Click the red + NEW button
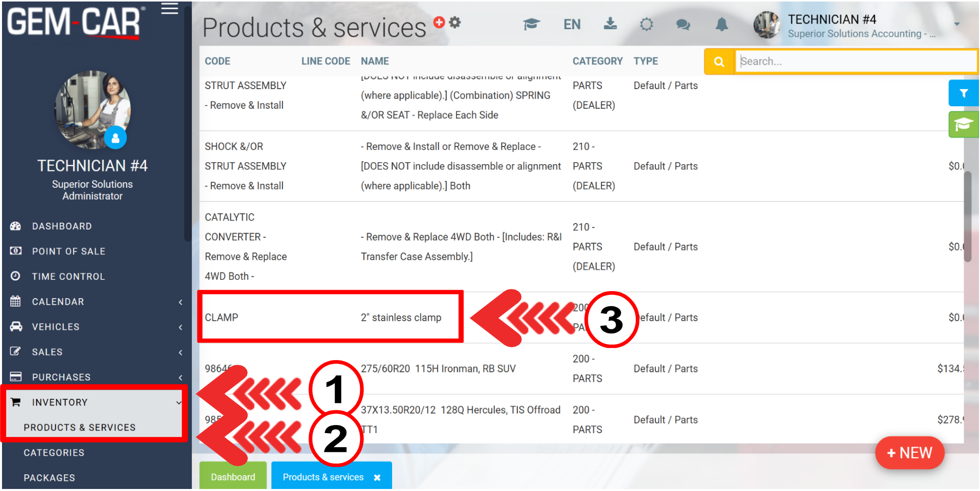The height and width of the screenshot is (491, 980). tap(909, 452)
